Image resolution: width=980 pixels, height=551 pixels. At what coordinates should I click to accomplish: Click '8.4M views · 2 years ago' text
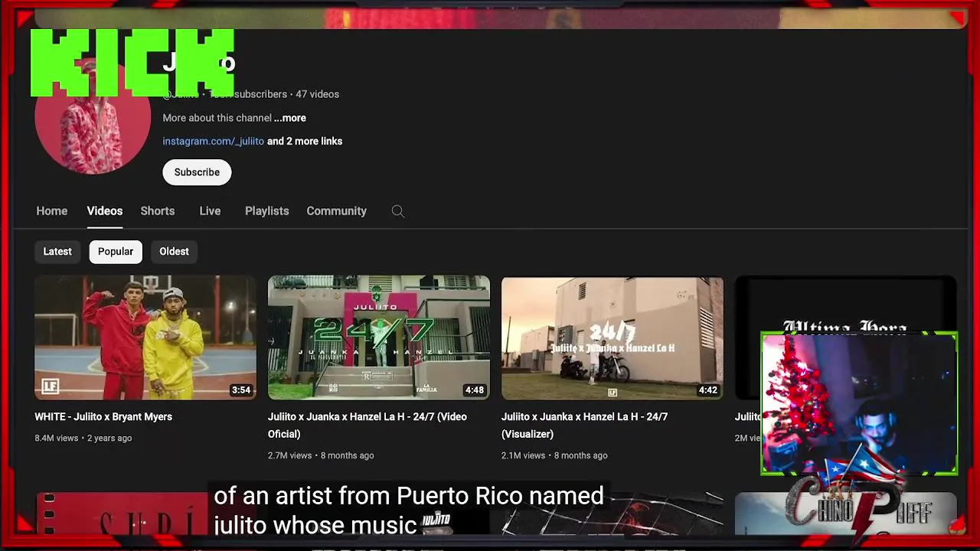point(83,438)
